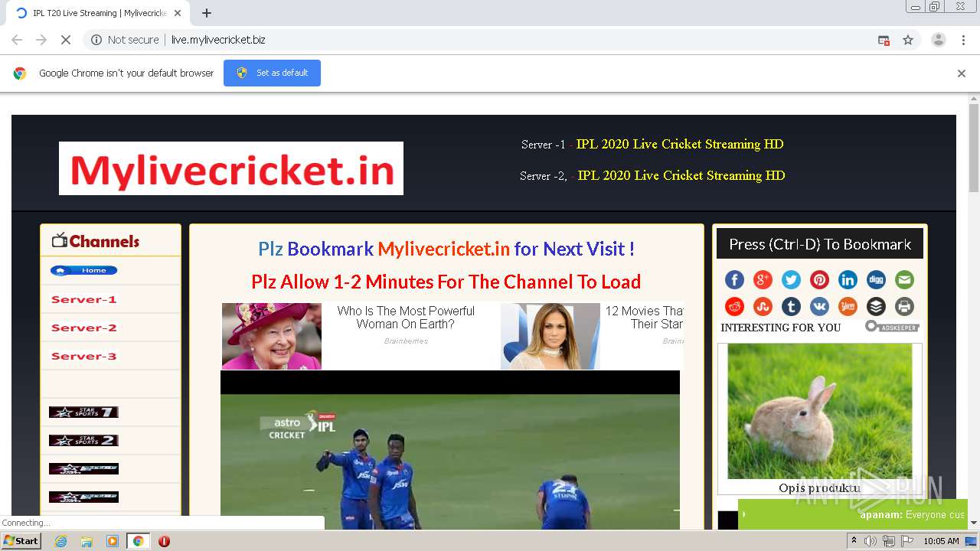Click the live cricket video player

point(450,450)
